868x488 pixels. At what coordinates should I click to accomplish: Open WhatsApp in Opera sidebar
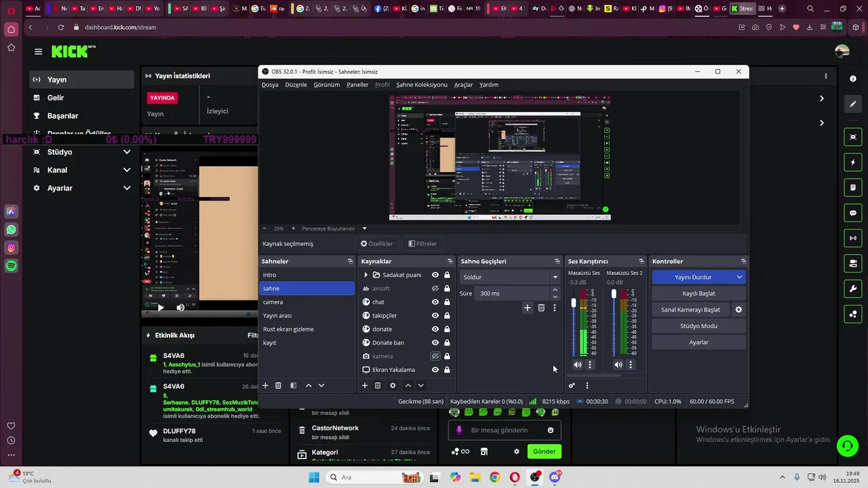[x=12, y=230]
